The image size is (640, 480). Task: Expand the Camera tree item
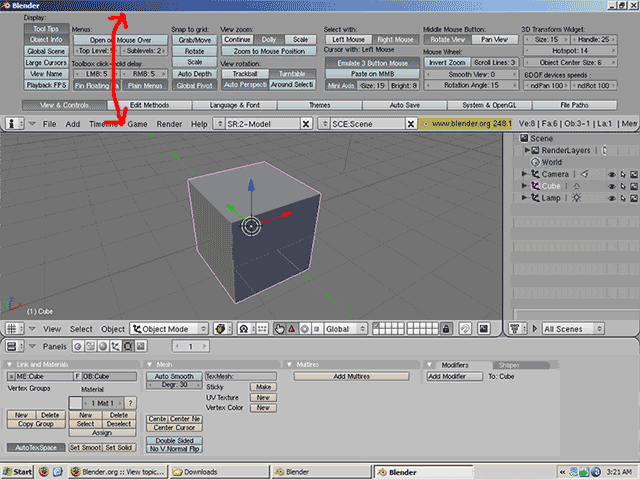pyautogui.click(x=524, y=174)
